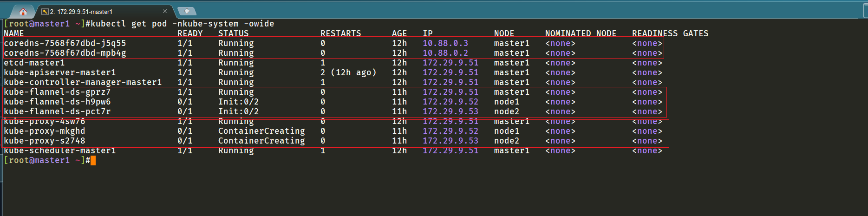Click kube-flannel-ds-h9pw6 pod name
Viewport: 868px width, 216px height.
(57, 102)
